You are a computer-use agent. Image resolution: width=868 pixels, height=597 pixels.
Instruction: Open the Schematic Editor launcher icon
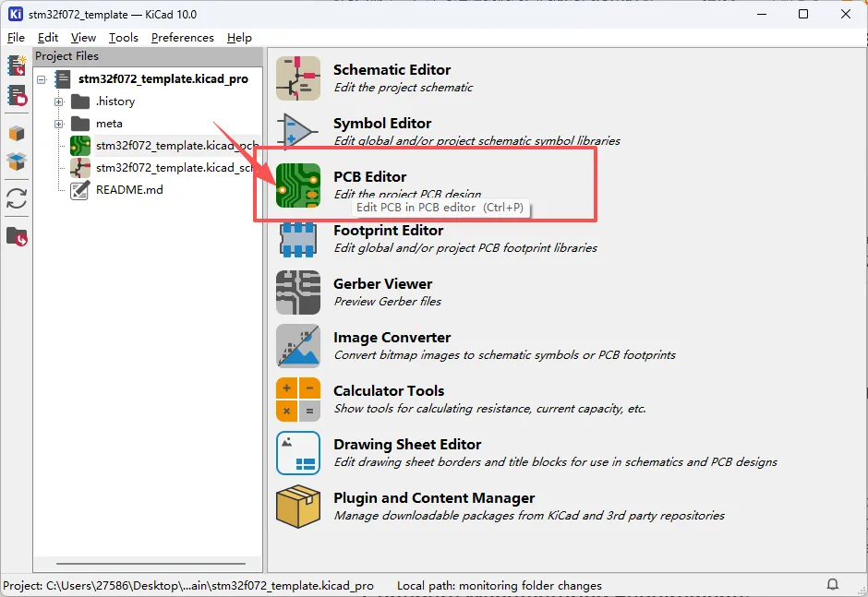tap(298, 78)
